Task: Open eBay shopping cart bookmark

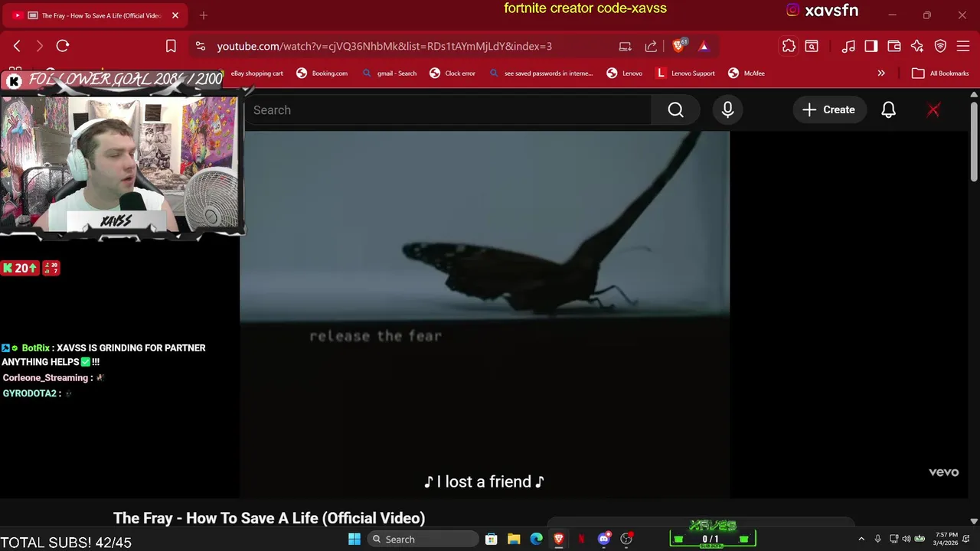Action: [257, 73]
